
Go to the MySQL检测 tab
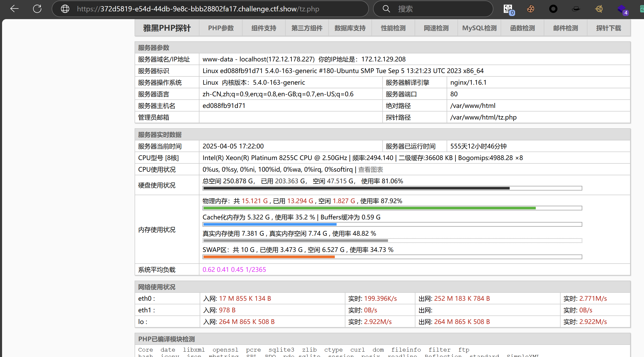pos(479,28)
